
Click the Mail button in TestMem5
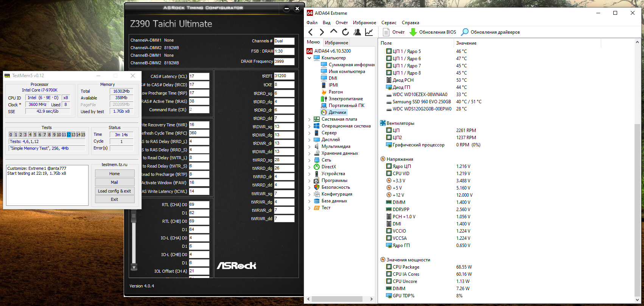tap(115, 182)
